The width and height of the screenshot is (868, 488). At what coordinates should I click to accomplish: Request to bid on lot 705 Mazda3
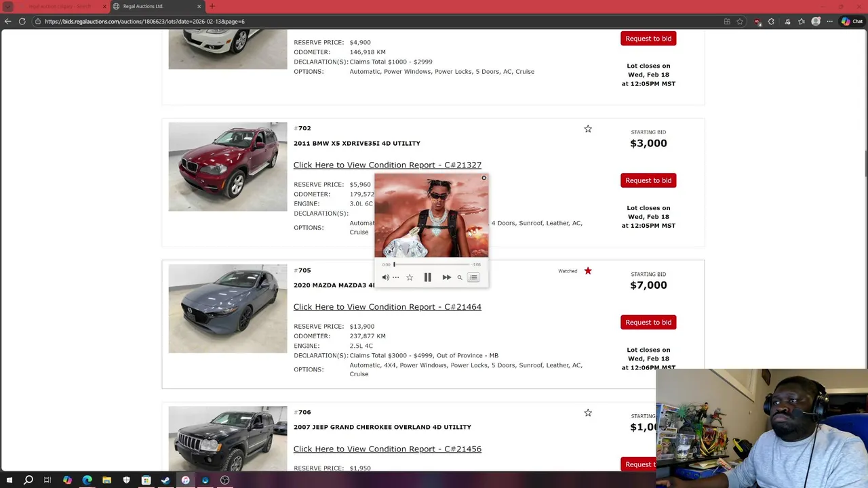coord(648,322)
